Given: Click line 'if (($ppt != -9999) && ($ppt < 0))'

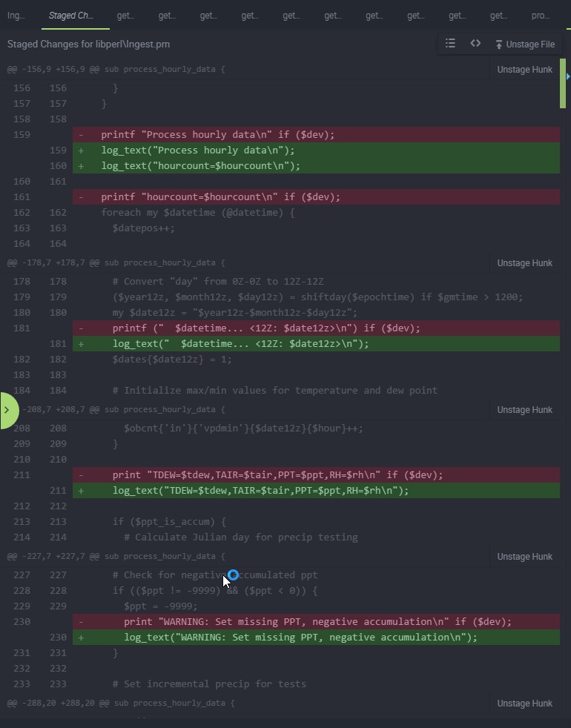Looking at the screenshot, I should point(215,591).
